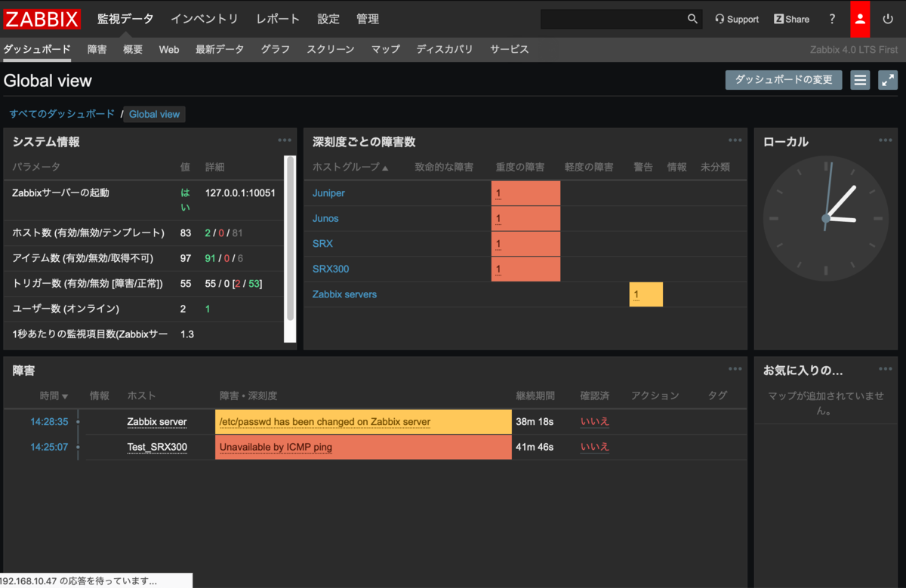The height and width of the screenshot is (588, 906).
Task: Click Global view breadcrumb link
Action: tap(154, 114)
